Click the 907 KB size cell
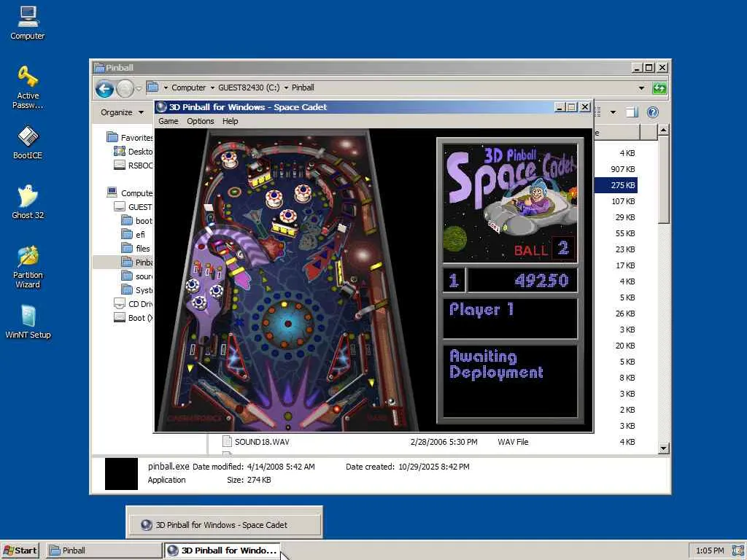 (623, 169)
